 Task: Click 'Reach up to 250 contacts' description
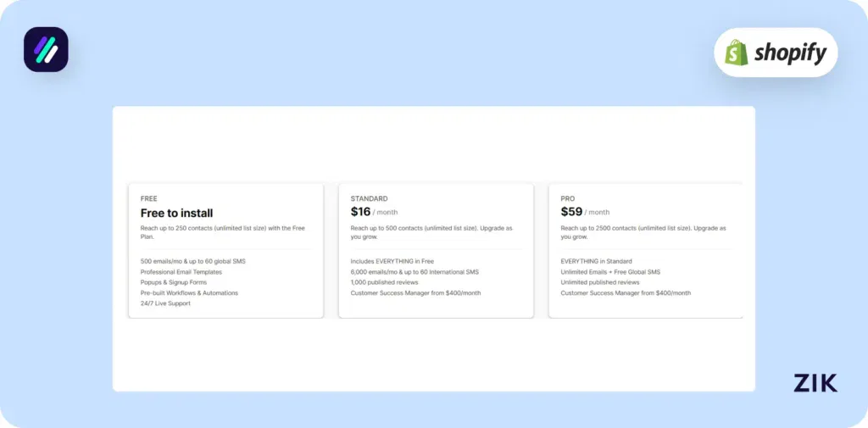223,232
